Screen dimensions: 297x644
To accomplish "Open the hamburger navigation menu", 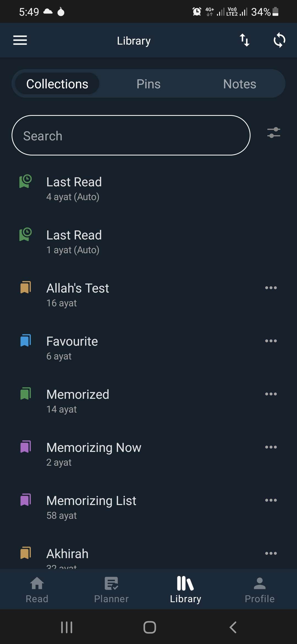I will coord(20,40).
